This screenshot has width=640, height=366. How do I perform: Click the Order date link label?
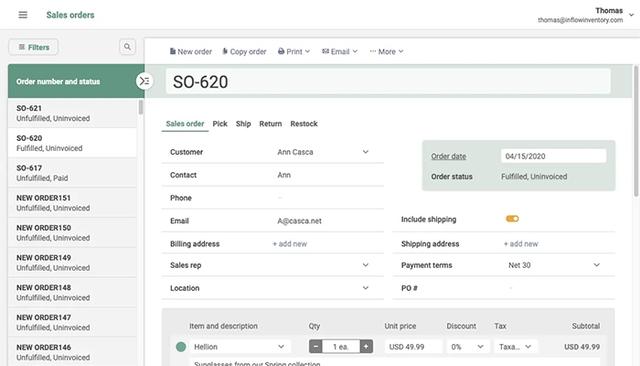pyautogui.click(x=449, y=156)
